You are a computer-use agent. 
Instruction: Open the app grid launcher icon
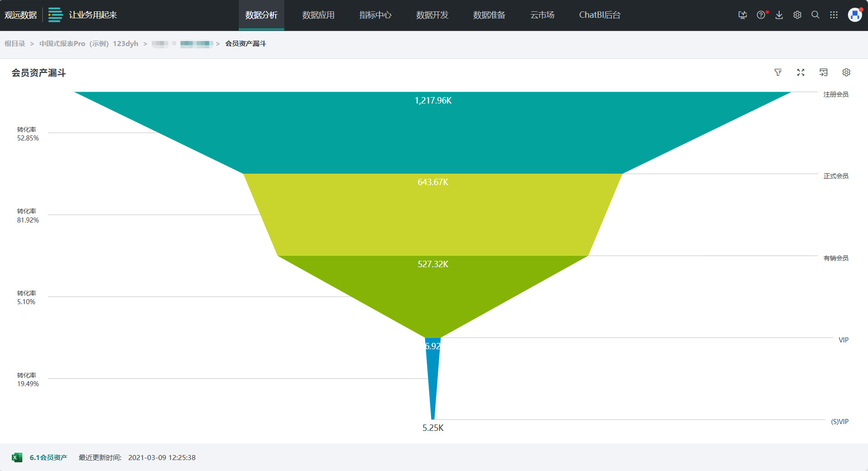(834, 15)
